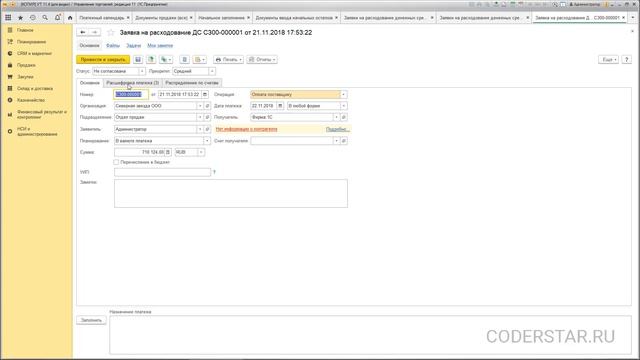Open the history clock icon
The height and width of the screenshot is (360, 640).
(33, 18)
